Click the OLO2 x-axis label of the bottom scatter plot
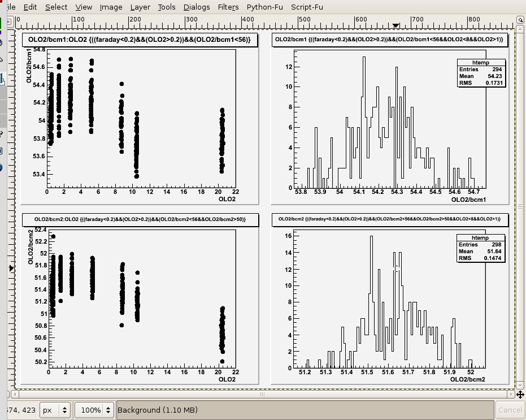526x420 pixels. [227, 379]
